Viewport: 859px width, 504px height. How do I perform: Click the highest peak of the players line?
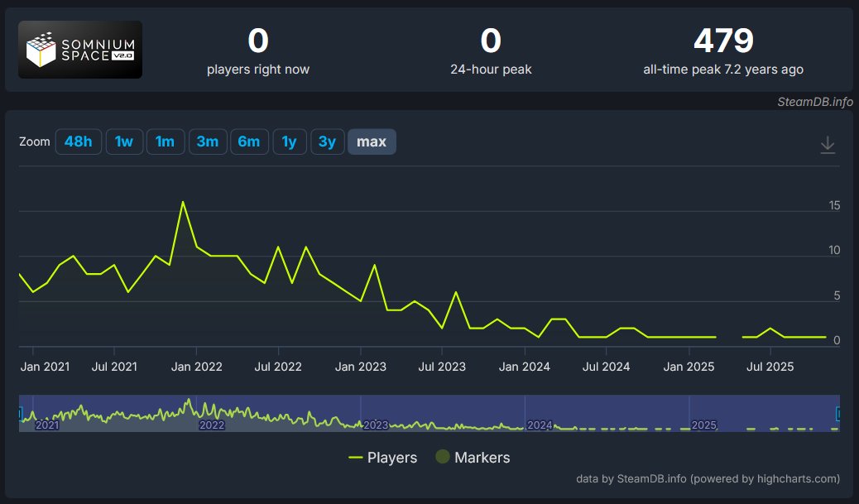pyautogui.click(x=182, y=202)
